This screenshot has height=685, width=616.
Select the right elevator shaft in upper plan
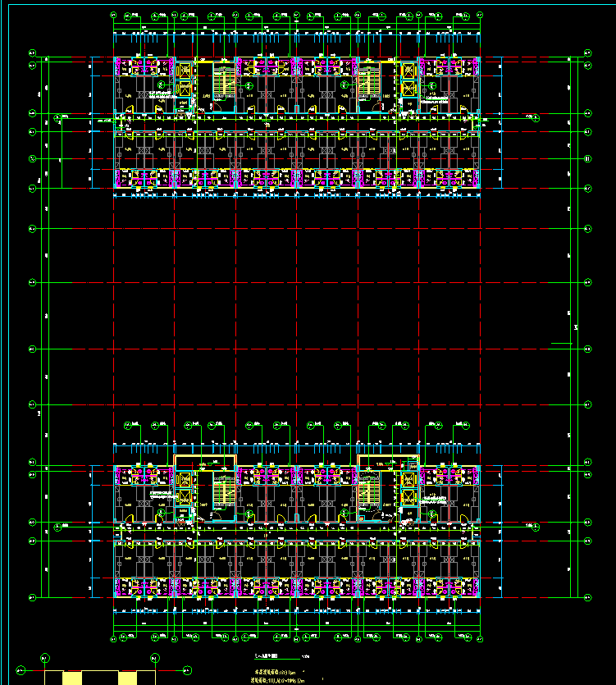tap(409, 89)
